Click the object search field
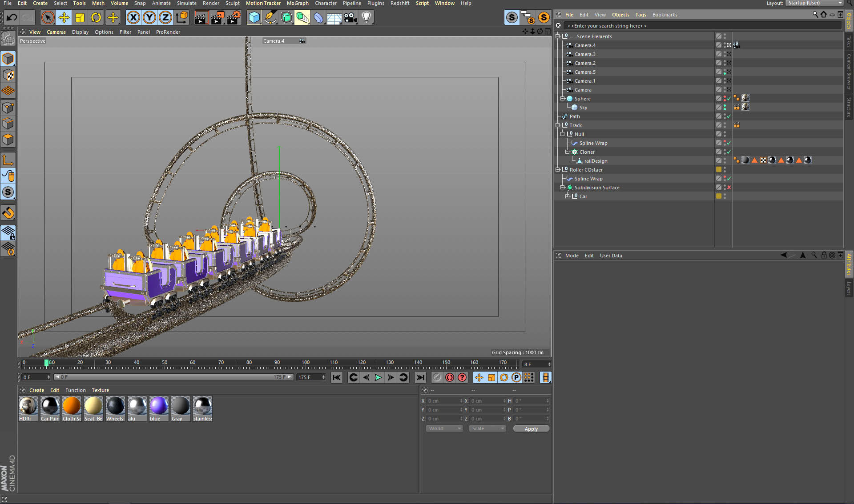Screen dimensions: 854x504 (x=702, y=26)
